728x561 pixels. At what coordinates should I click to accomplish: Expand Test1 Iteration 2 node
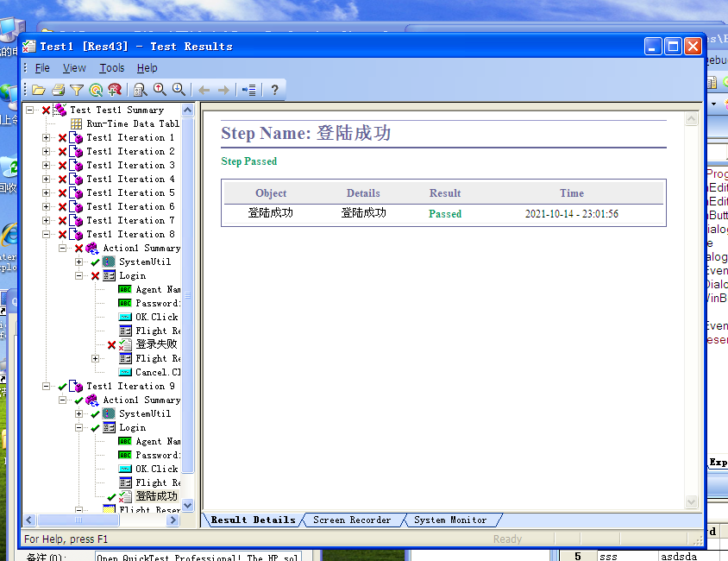pos(46,151)
